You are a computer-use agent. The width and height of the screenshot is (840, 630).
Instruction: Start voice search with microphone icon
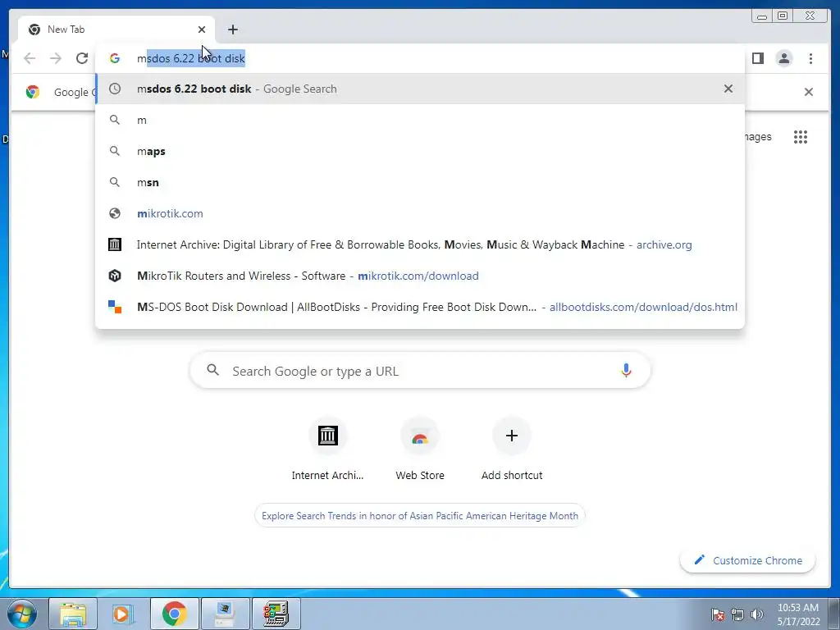click(626, 370)
